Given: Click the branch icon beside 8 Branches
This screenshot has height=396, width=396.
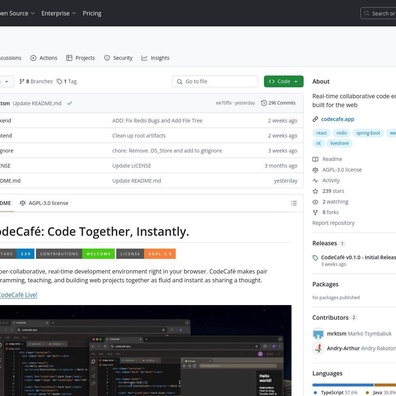Looking at the screenshot, I should 22,81.
